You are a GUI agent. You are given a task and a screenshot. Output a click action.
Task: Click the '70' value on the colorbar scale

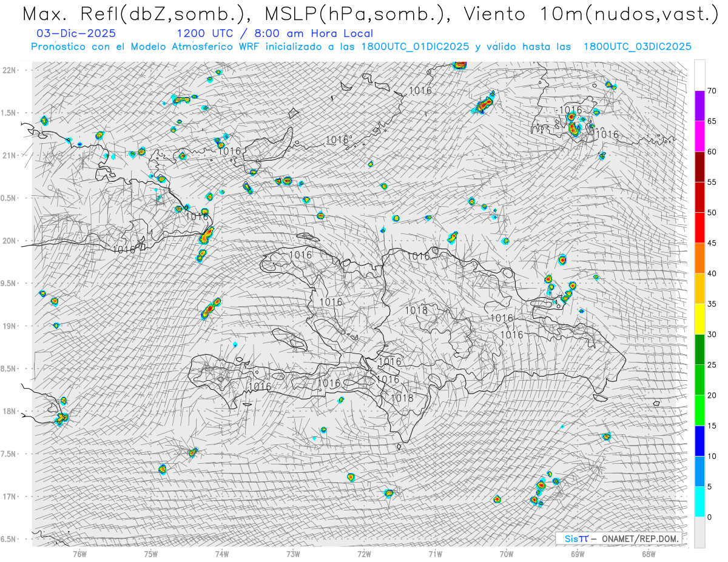(712, 91)
